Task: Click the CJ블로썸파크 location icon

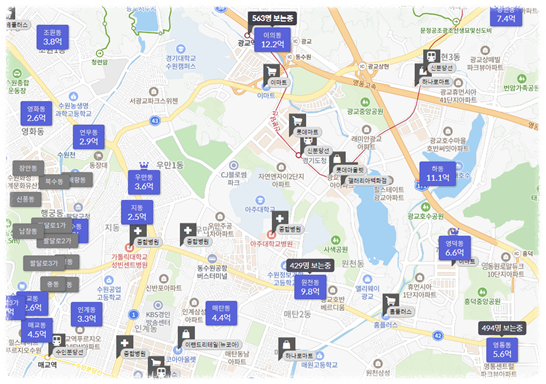Action: click(234, 165)
